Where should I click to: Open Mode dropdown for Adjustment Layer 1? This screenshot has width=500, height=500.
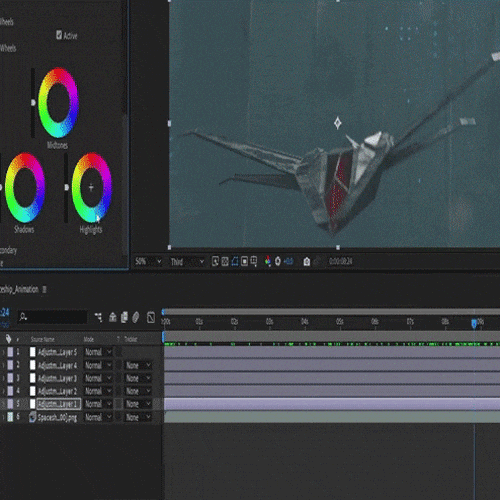pos(98,404)
